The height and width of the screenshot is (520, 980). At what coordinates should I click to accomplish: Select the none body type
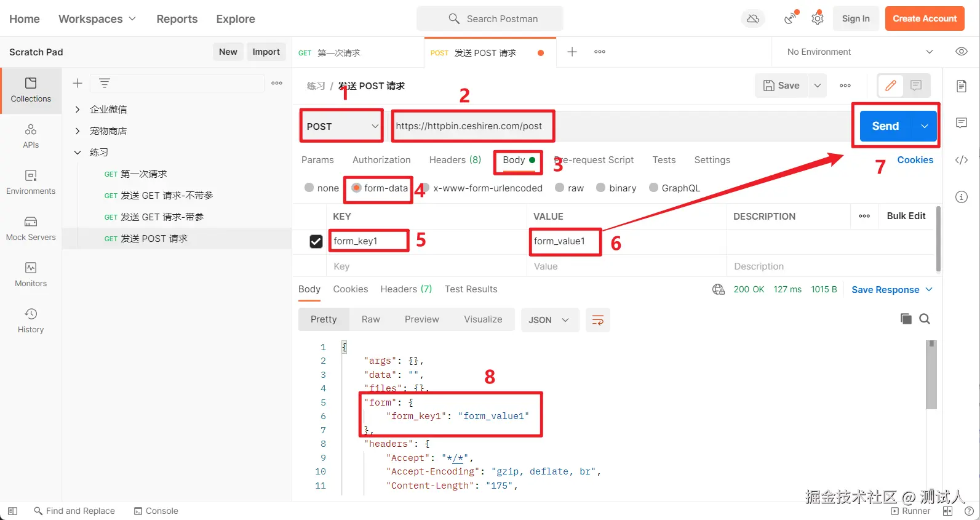coord(309,188)
